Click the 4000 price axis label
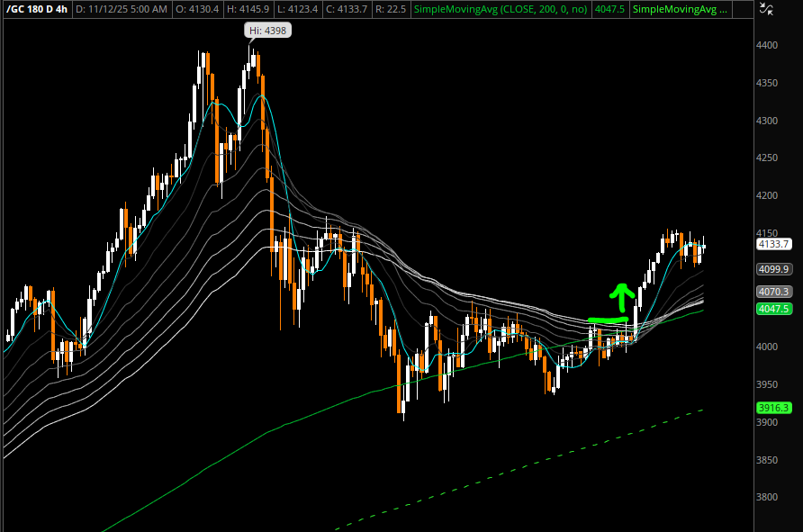The height and width of the screenshot is (532, 803). (767, 347)
